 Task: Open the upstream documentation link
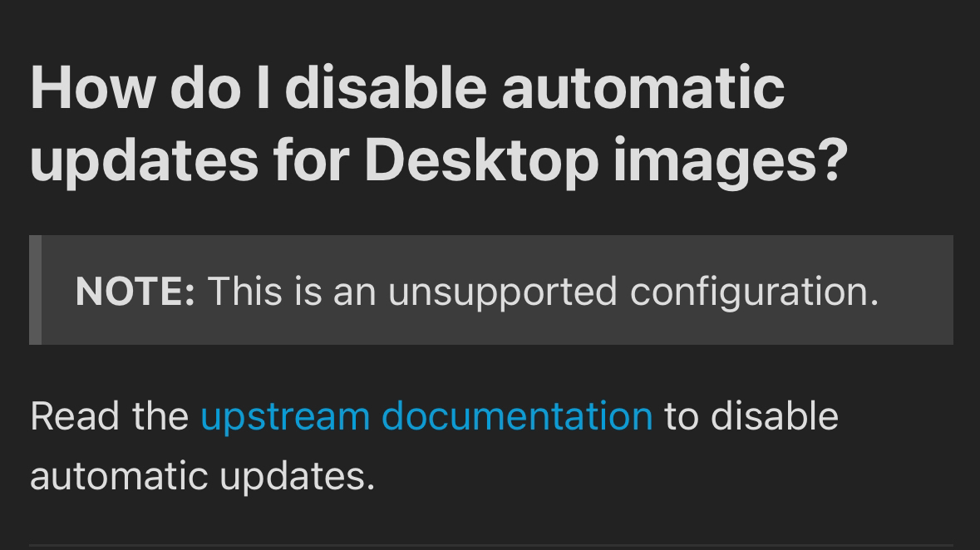(x=426, y=418)
